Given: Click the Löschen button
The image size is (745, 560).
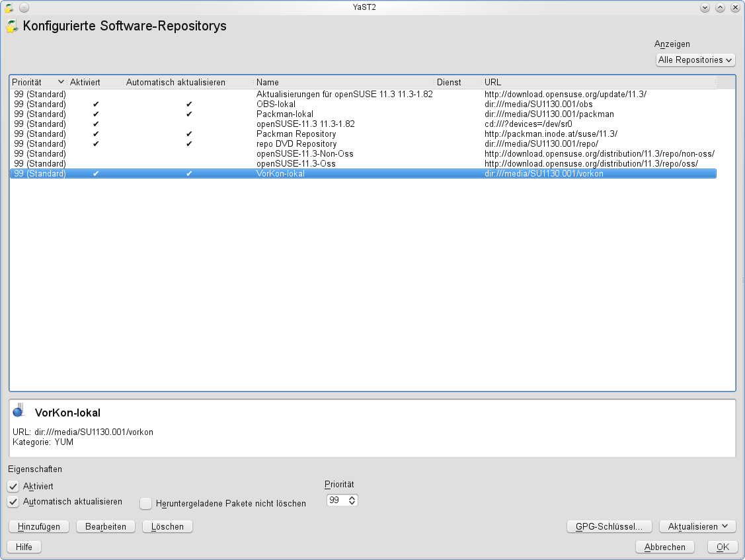Looking at the screenshot, I should (x=167, y=526).
